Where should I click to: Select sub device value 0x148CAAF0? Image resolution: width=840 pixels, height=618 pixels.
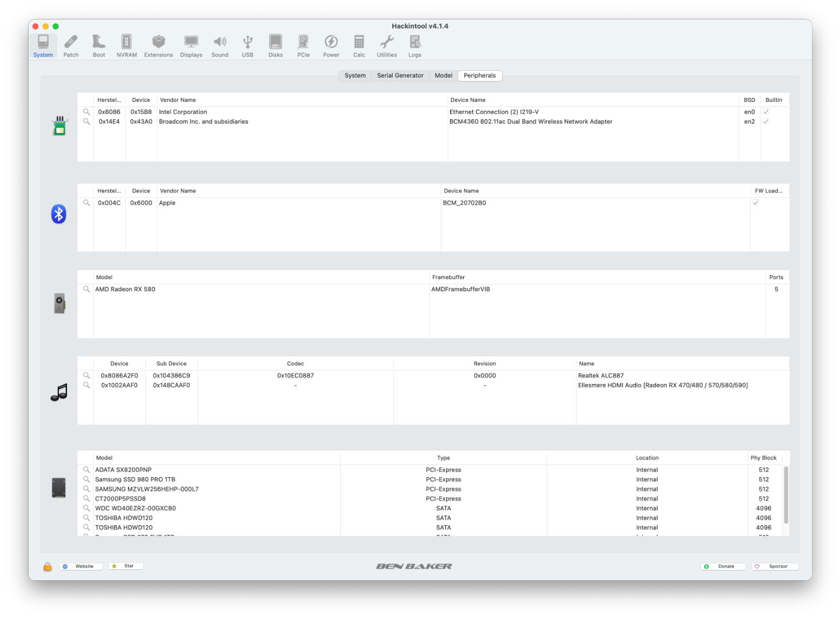click(172, 386)
